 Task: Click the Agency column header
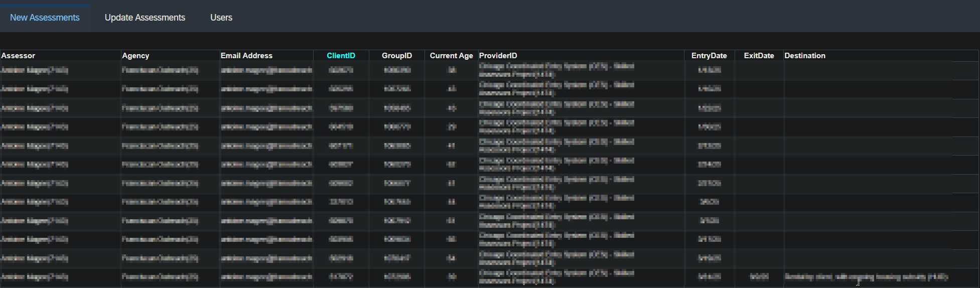point(135,56)
